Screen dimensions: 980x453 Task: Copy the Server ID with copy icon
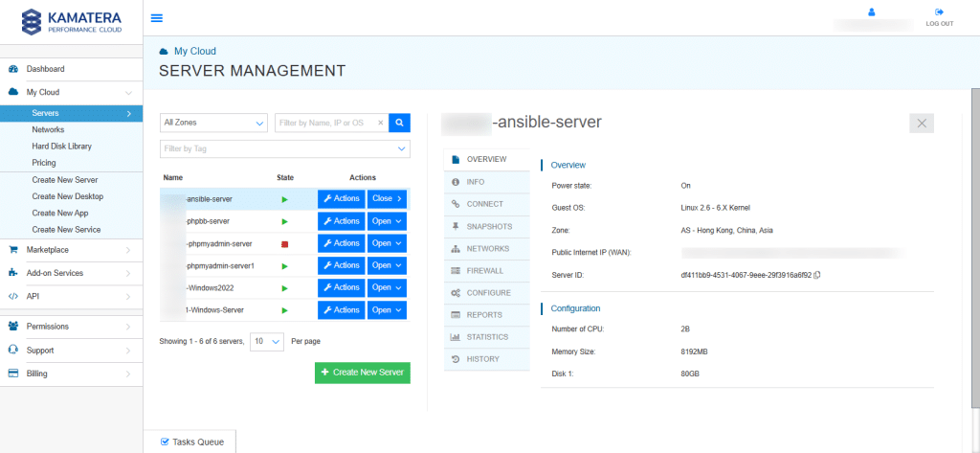coord(817,275)
